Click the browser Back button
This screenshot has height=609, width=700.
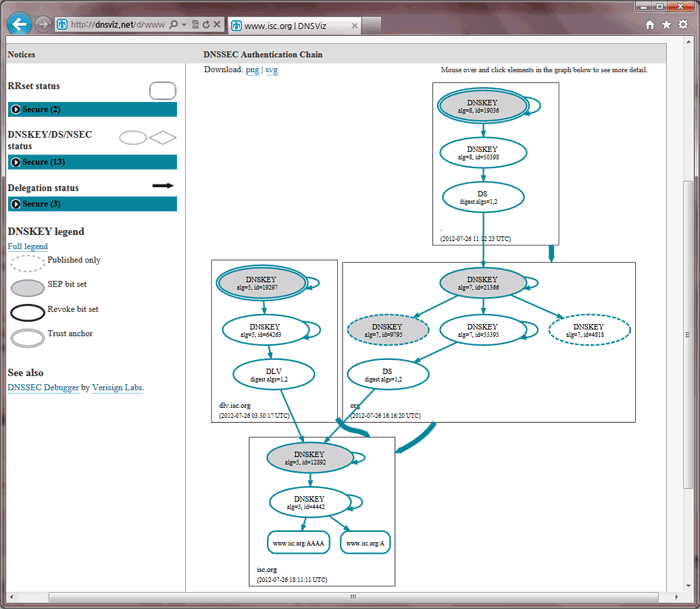(18, 23)
